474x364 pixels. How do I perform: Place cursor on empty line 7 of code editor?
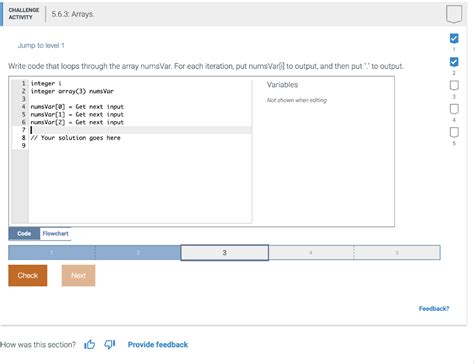pyautogui.click(x=140, y=130)
